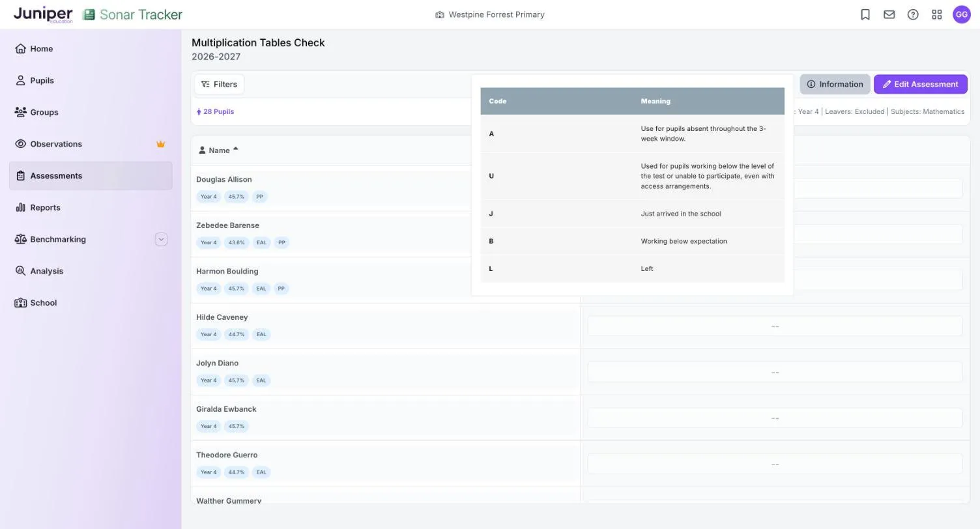Click the Year 4 tag under Giralda Ewbanck
This screenshot has width=980, height=529.
pos(209,426)
